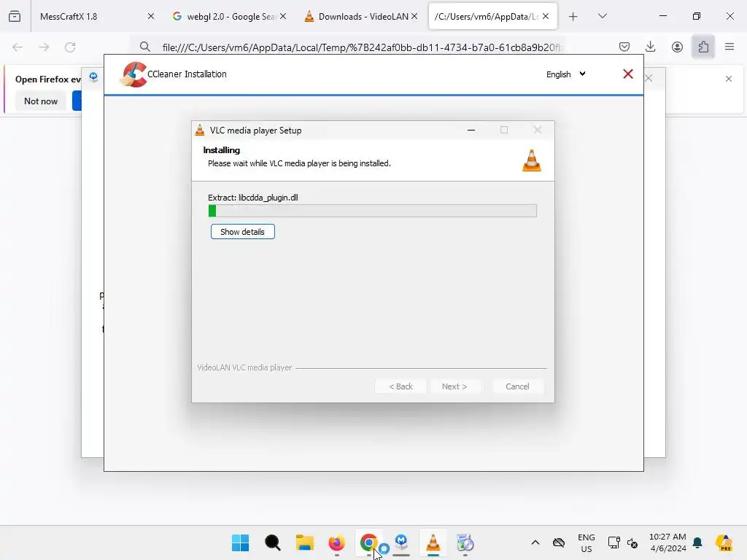Click the Next > button in VLC Setup
The height and width of the screenshot is (560, 747).
454,386
